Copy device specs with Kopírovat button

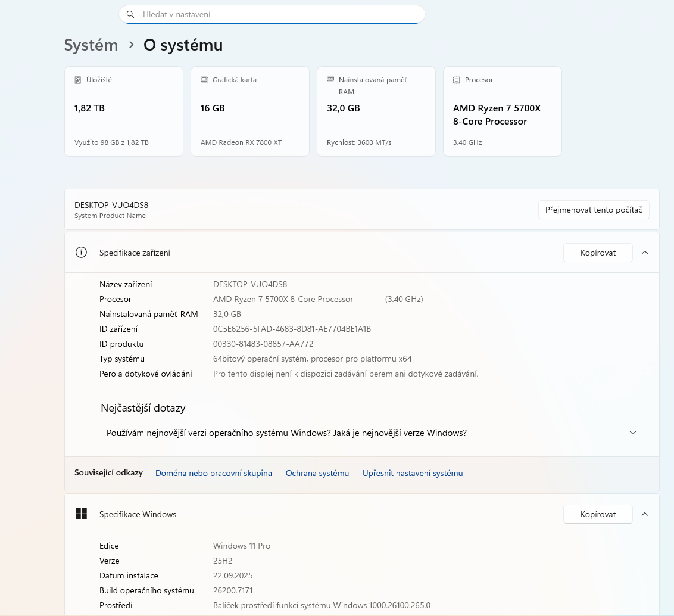click(x=598, y=253)
